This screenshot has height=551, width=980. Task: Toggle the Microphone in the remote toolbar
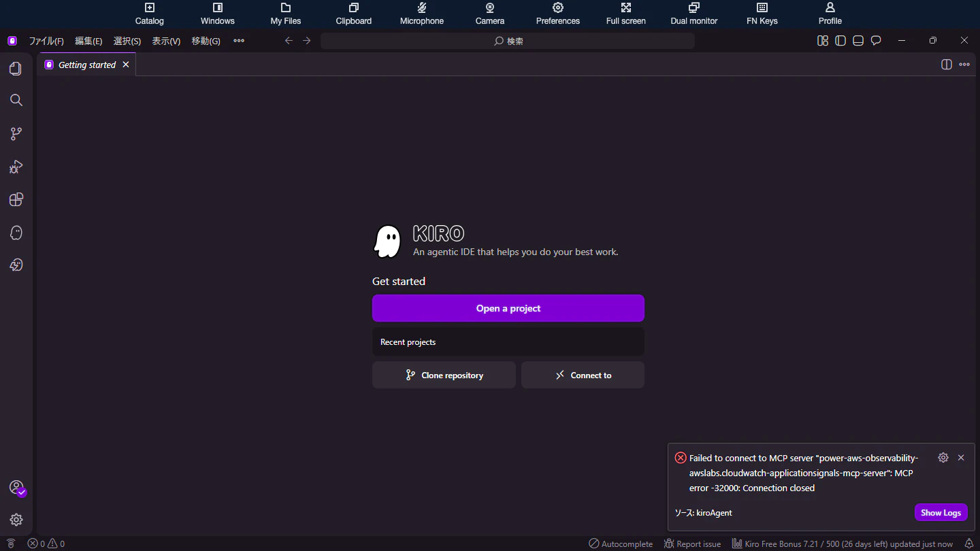(x=422, y=14)
